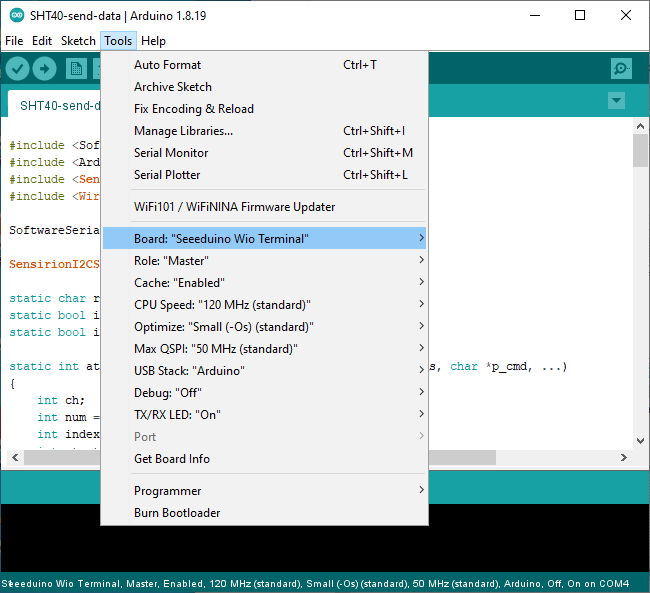Screen dimensions: 650x593
Task: Minimize the Arduino window
Action: [535, 16]
